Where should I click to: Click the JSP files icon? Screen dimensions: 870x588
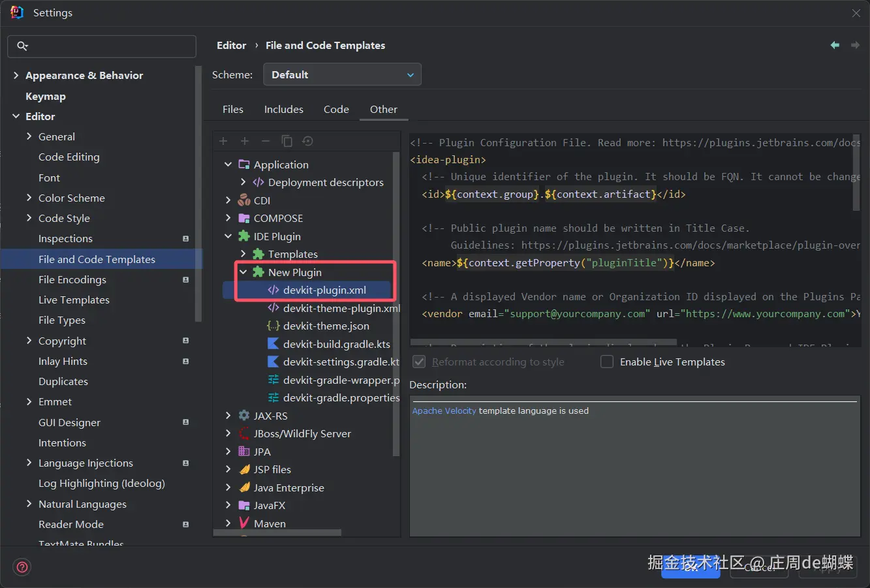244,469
